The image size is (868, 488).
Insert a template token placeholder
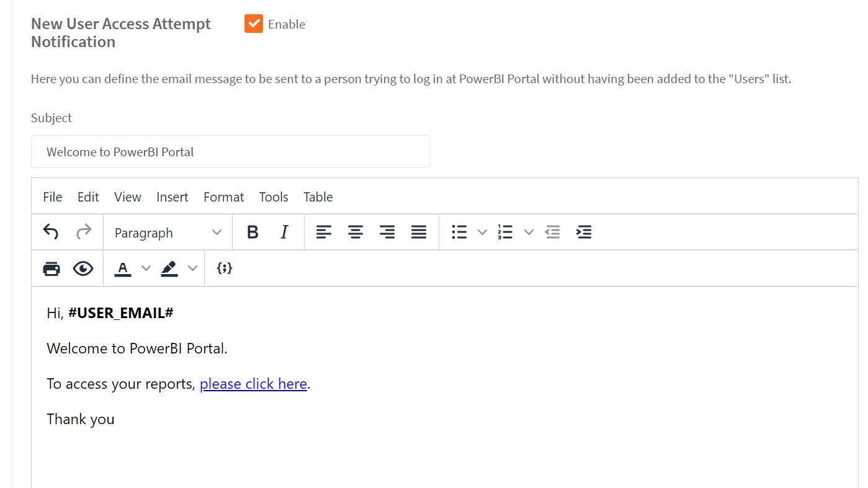tap(224, 268)
